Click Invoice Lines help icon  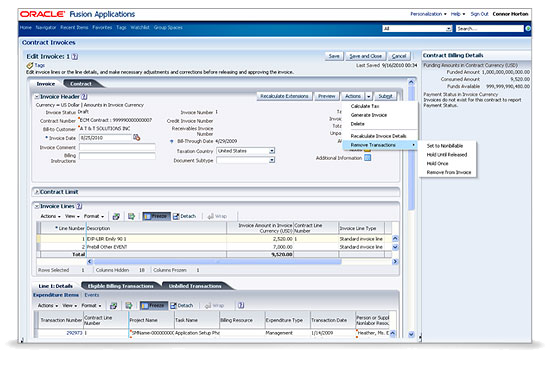click(79, 206)
